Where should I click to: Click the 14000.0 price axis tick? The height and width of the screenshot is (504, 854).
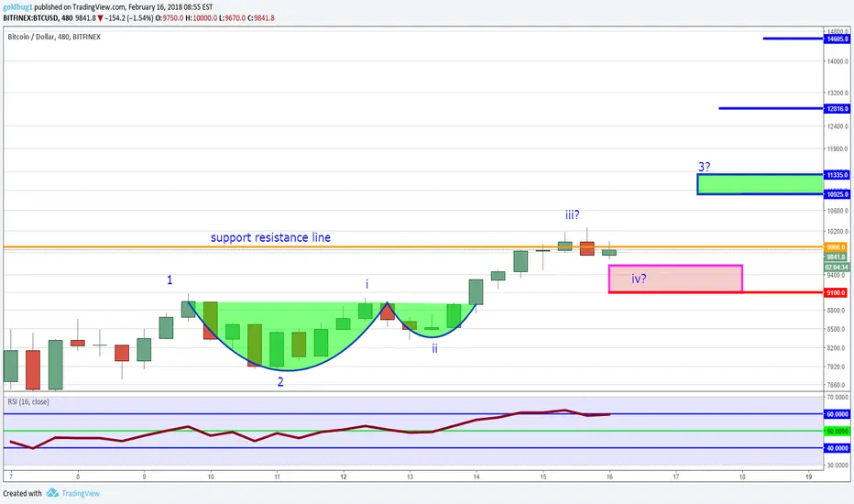coord(838,61)
